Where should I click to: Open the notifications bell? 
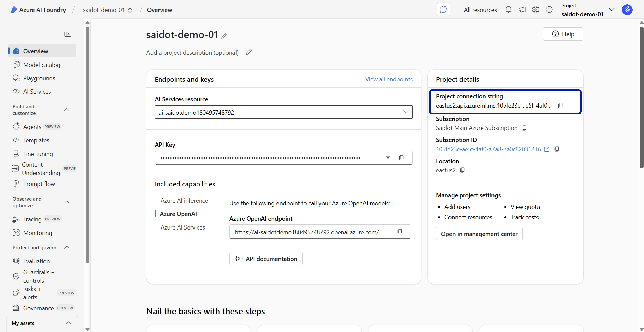pos(508,10)
